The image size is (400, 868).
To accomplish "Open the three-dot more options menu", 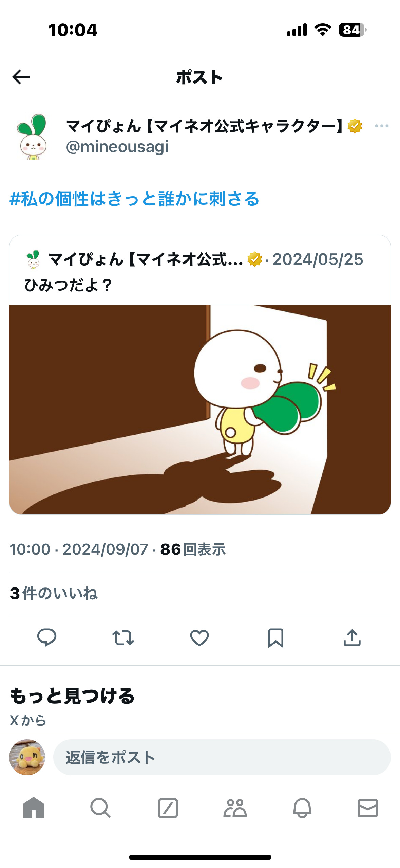I will point(382,126).
